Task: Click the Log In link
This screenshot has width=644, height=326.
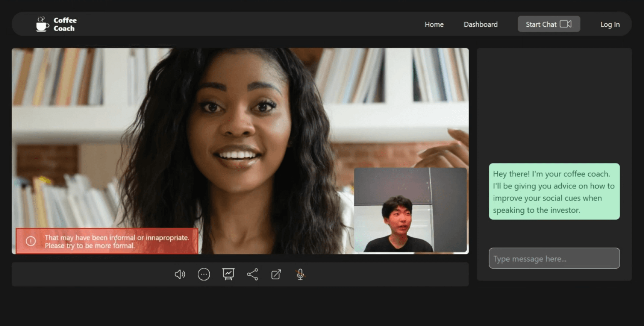Action: pos(610,24)
